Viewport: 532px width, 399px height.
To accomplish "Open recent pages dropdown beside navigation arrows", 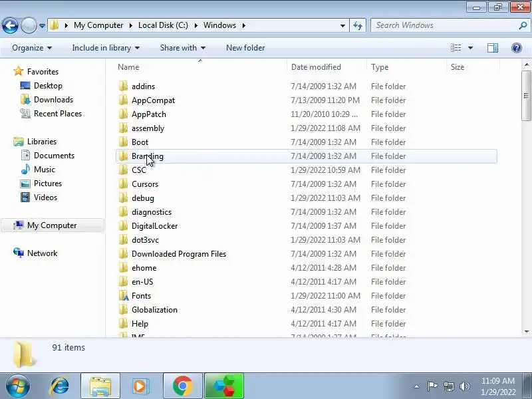I will (42, 25).
